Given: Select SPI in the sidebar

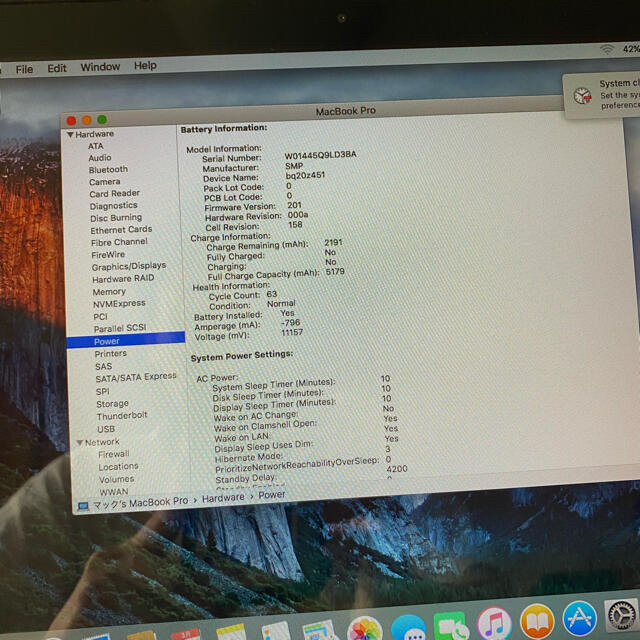Looking at the screenshot, I should tap(102, 391).
